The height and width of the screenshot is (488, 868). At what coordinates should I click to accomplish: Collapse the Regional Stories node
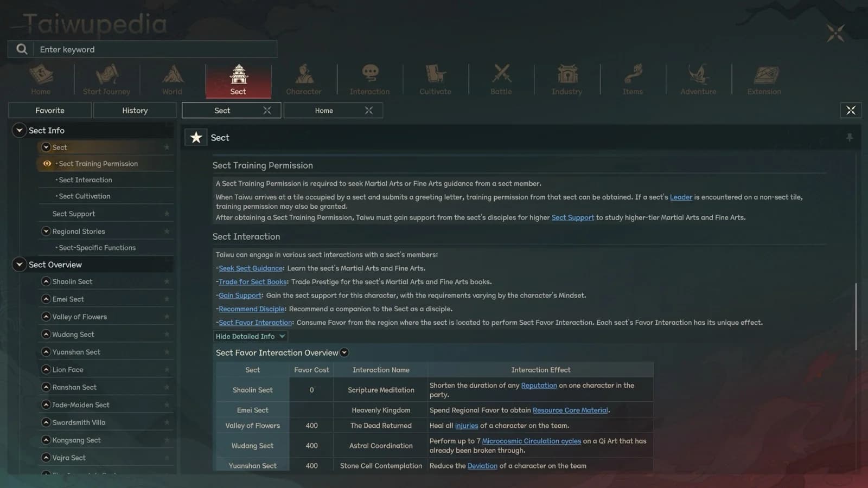pyautogui.click(x=46, y=232)
